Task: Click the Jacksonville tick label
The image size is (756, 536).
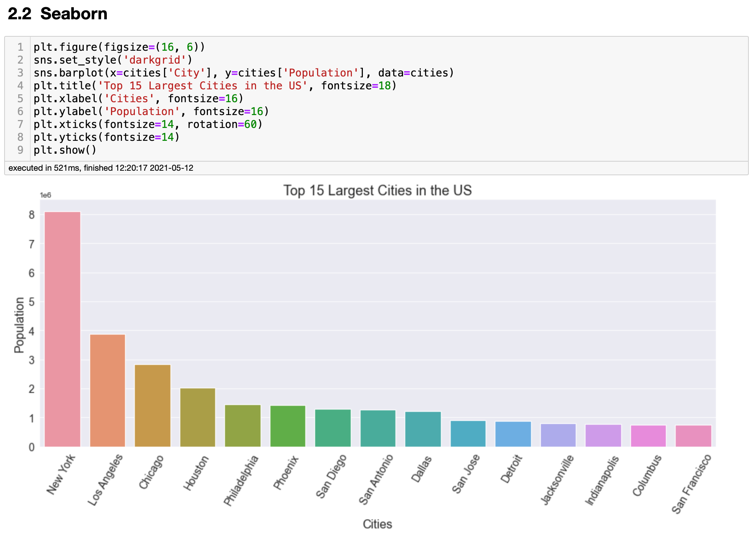Action: [x=557, y=480]
